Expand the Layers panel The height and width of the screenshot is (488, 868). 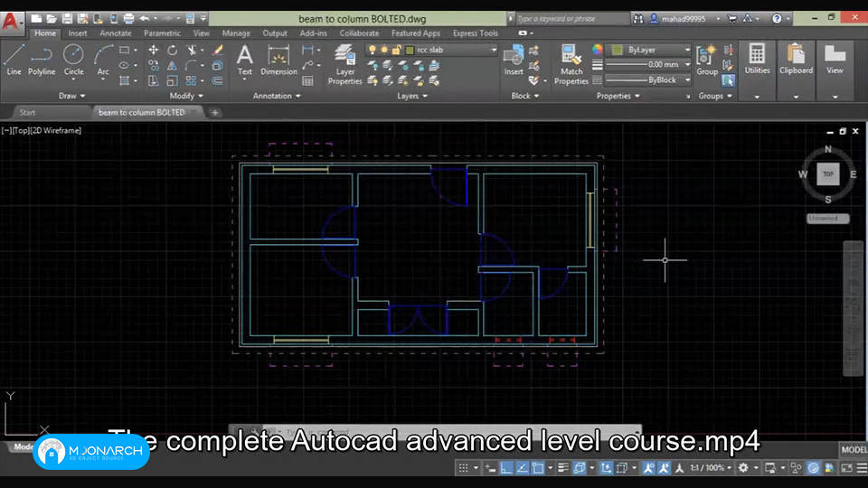point(412,96)
